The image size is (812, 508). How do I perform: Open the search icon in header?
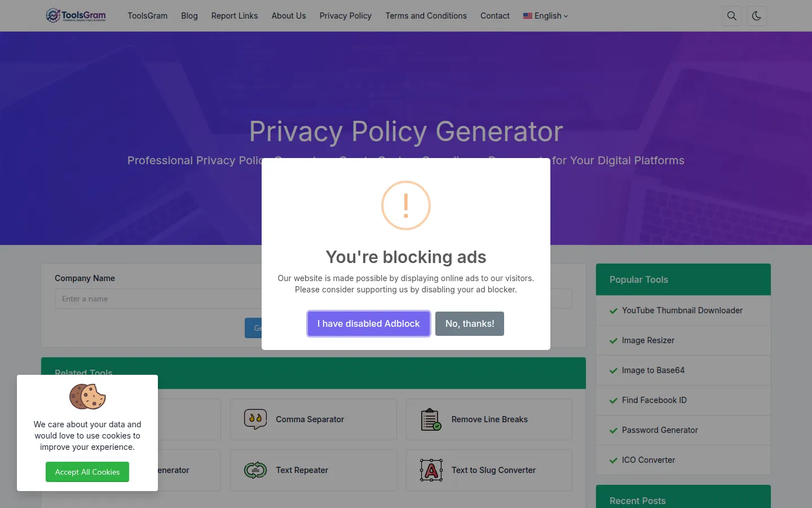click(x=732, y=16)
